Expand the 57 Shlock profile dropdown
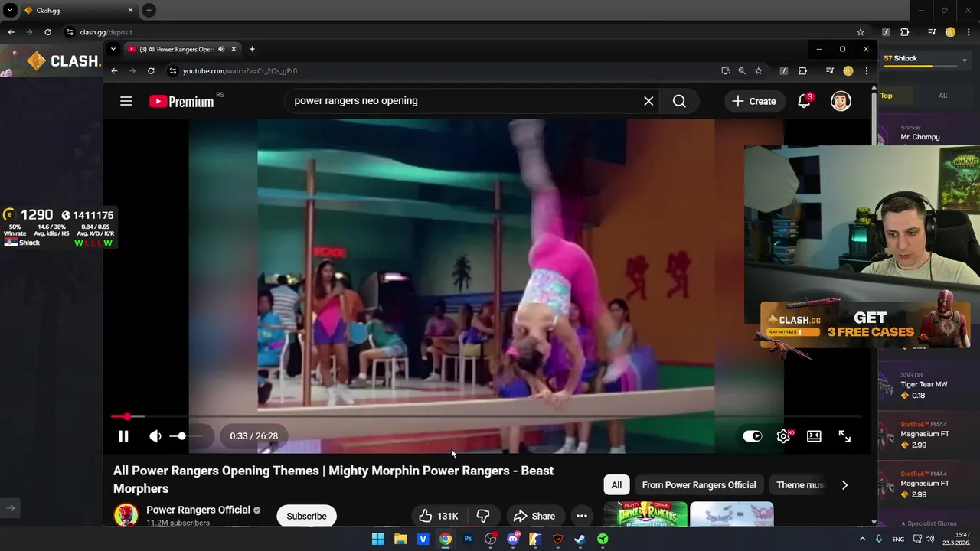 pos(965,59)
